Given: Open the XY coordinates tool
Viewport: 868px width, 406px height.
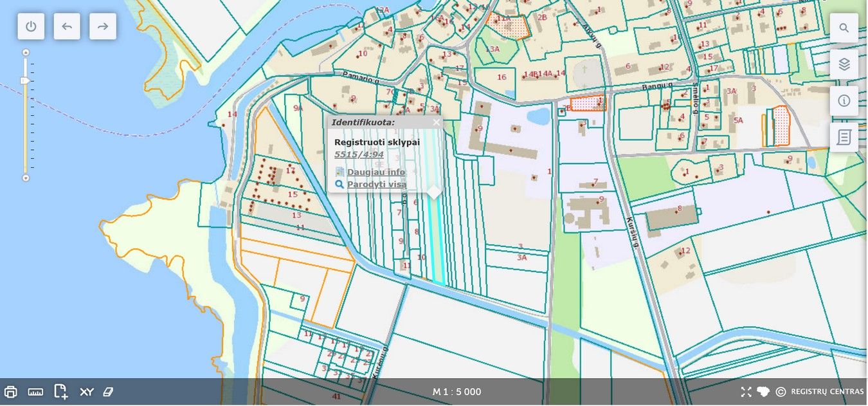Looking at the screenshot, I should tap(87, 392).
